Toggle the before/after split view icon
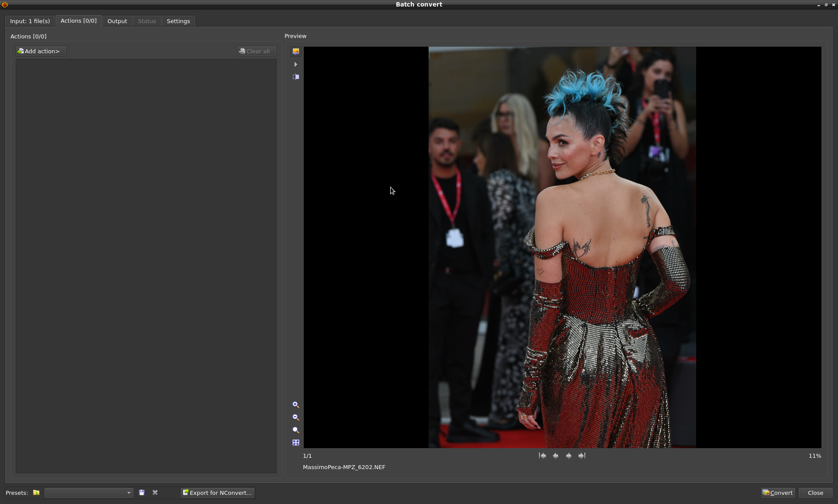 click(x=296, y=77)
